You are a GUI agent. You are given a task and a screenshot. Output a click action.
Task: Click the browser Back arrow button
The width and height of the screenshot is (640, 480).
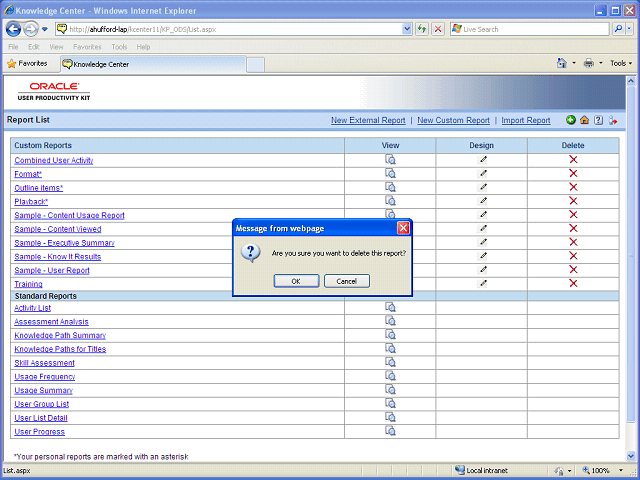pos(13,29)
